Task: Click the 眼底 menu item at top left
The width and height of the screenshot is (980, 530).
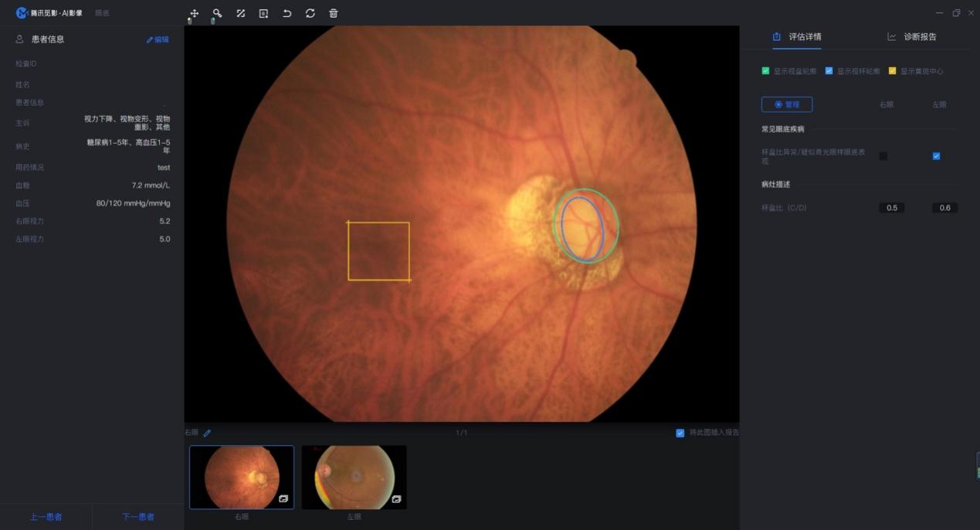Action: click(101, 12)
